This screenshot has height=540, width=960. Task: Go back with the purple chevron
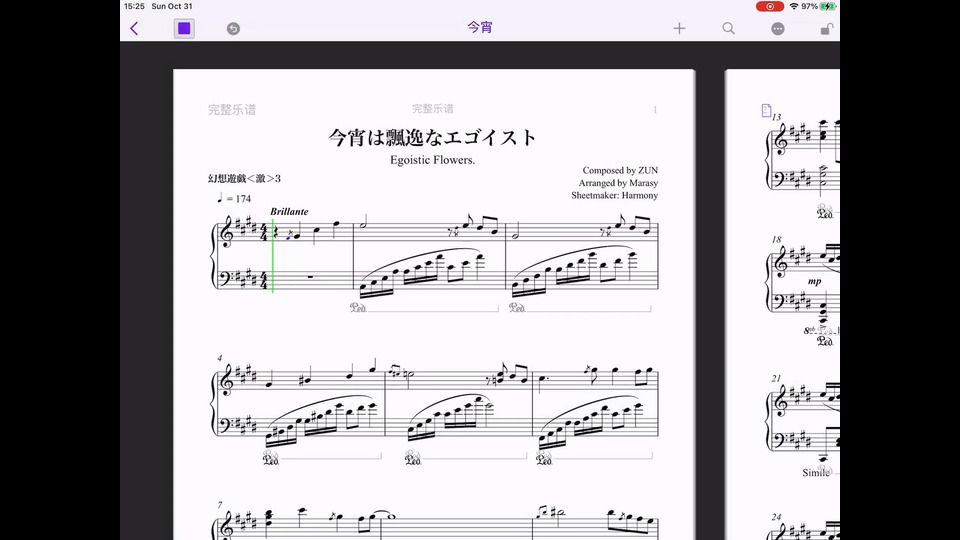tap(134, 28)
